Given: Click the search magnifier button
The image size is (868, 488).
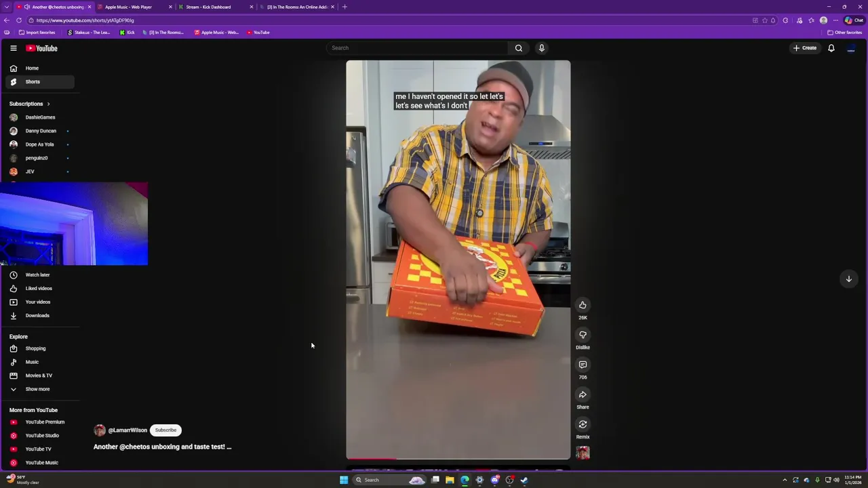Looking at the screenshot, I should tap(519, 48).
